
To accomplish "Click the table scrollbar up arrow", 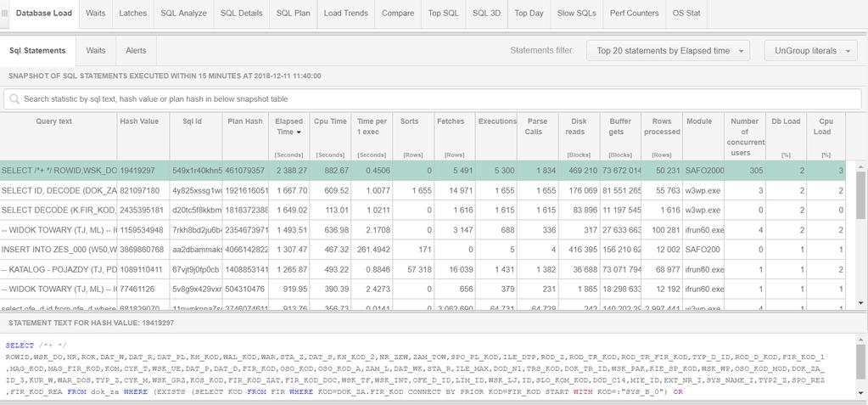I will tap(860, 166).
